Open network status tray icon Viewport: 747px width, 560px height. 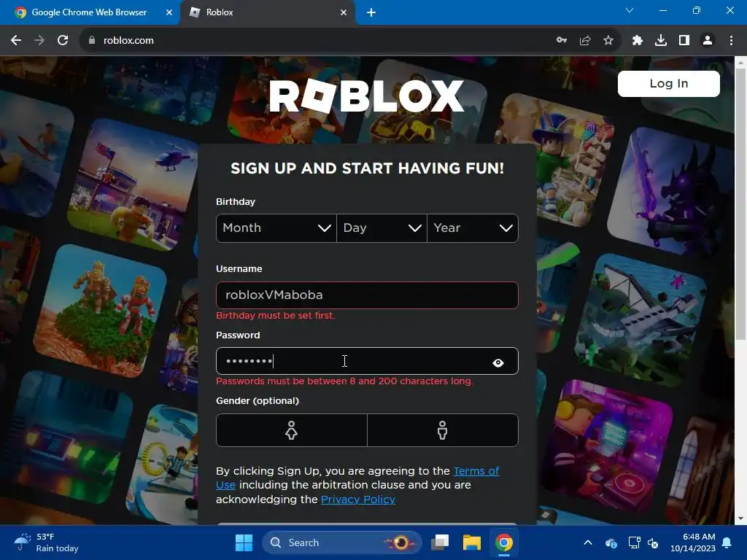tap(634, 542)
